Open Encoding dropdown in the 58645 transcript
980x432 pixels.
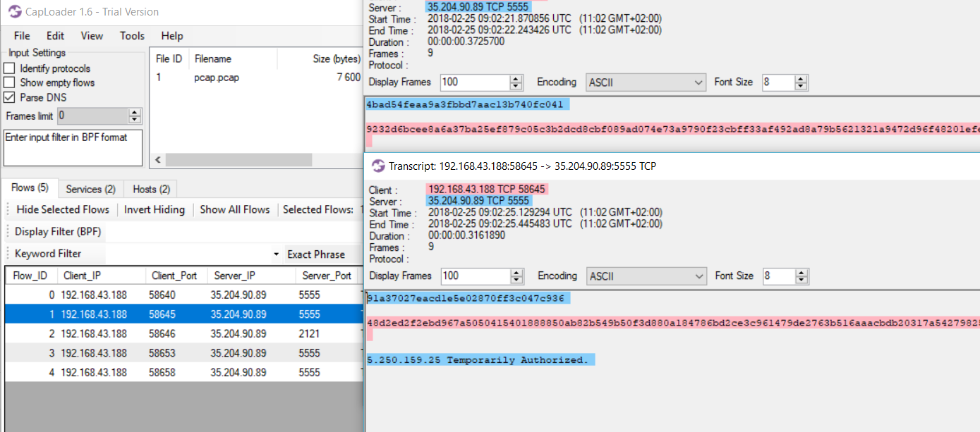tap(646, 276)
